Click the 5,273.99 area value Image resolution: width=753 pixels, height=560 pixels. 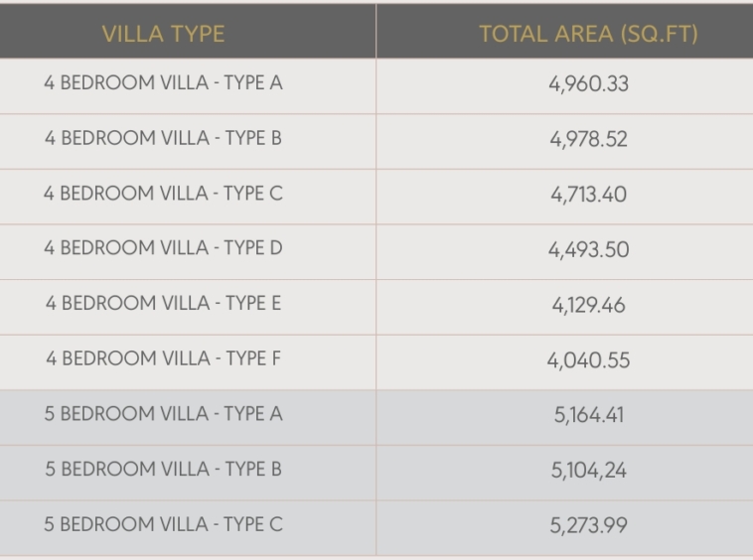[588, 525]
